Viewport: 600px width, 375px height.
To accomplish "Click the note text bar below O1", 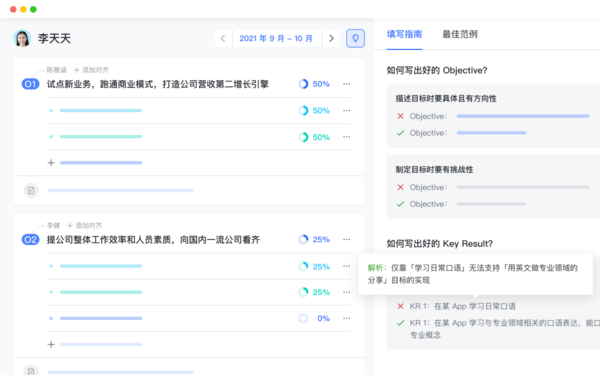I will [x=121, y=191].
